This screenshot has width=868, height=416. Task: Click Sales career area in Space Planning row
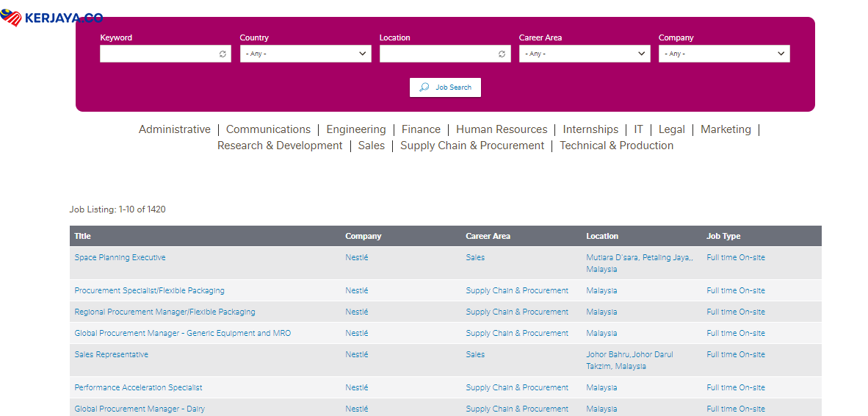[x=475, y=257]
